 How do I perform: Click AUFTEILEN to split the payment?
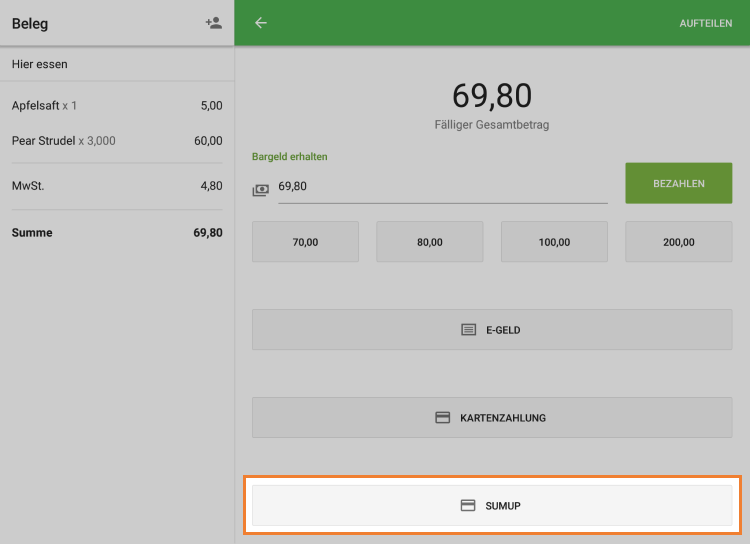coord(706,23)
